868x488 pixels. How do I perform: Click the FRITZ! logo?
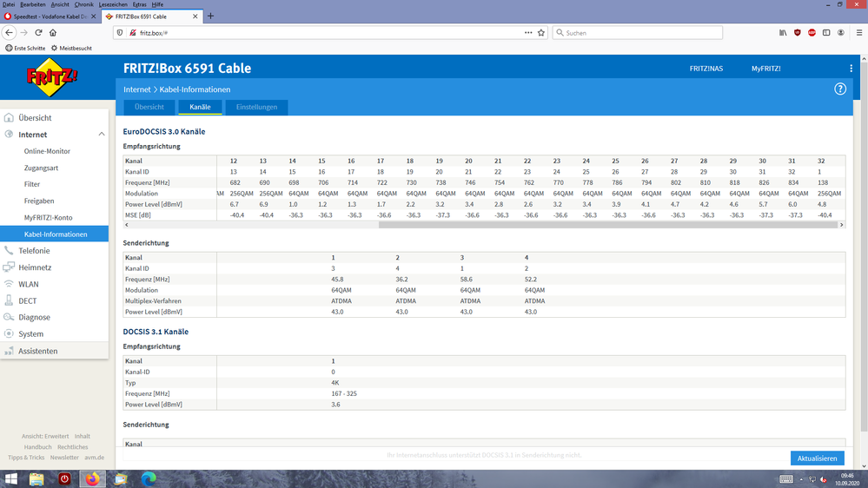52,77
